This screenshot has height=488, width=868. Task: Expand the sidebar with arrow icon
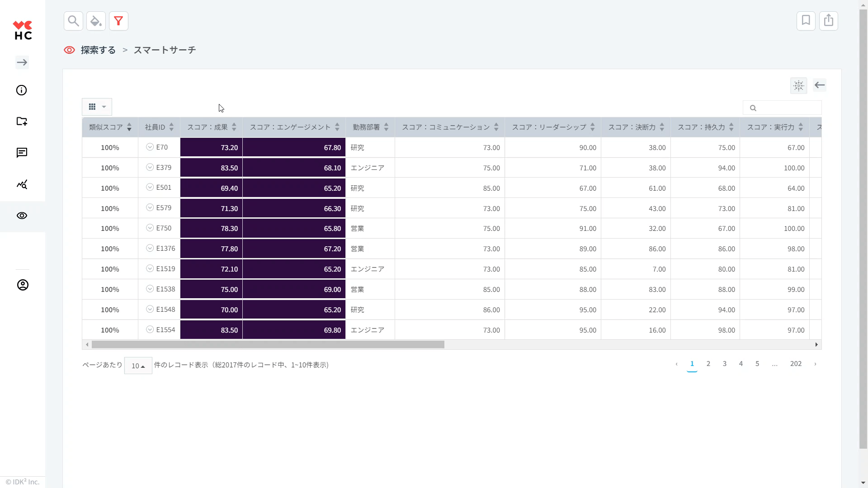click(x=22, y=62)
